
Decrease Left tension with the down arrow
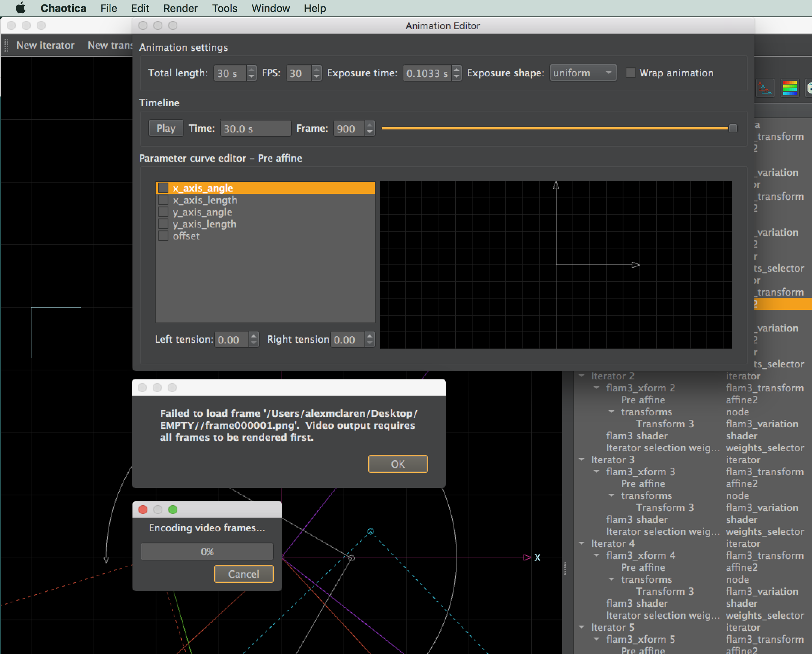tap(254, 343)
